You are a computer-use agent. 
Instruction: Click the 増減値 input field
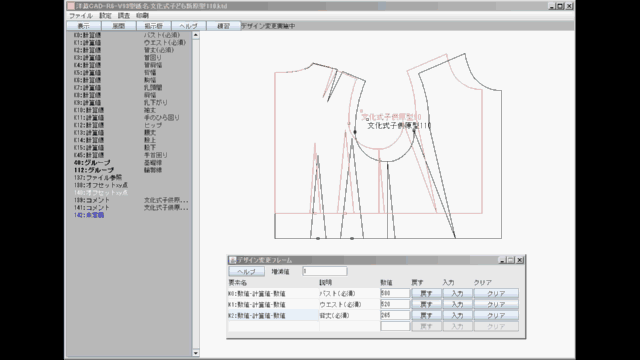click(x=325, y=271)
